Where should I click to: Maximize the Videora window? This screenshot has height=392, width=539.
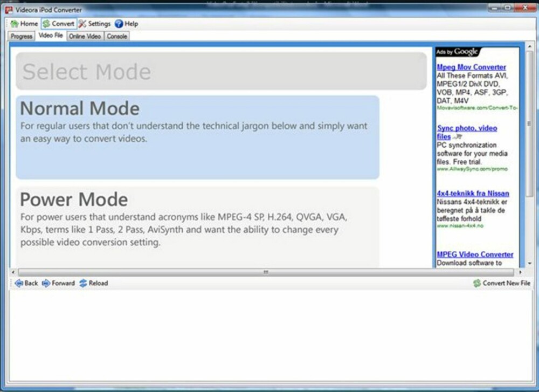pos(508,8)
